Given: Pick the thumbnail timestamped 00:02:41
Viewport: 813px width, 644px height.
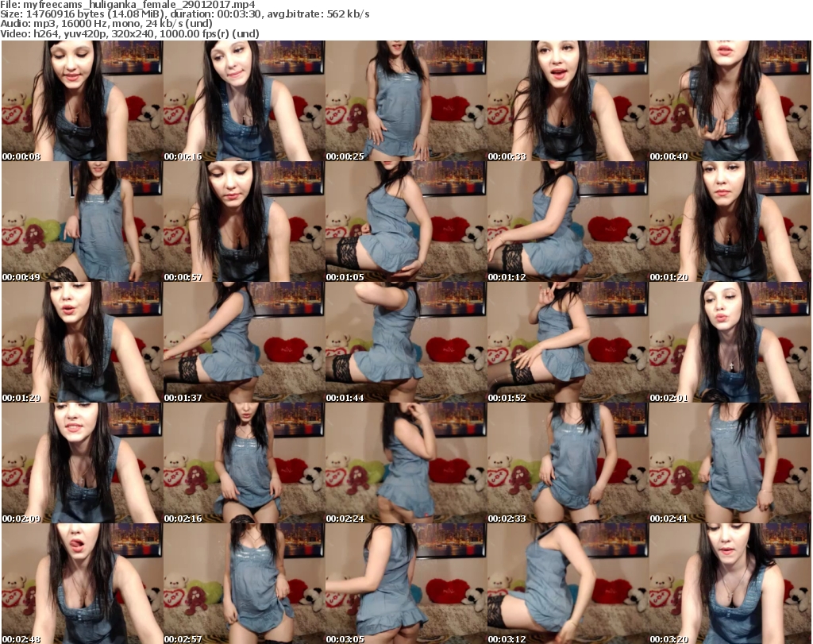Looking at the screenshot, I should [x=730, y=463].
